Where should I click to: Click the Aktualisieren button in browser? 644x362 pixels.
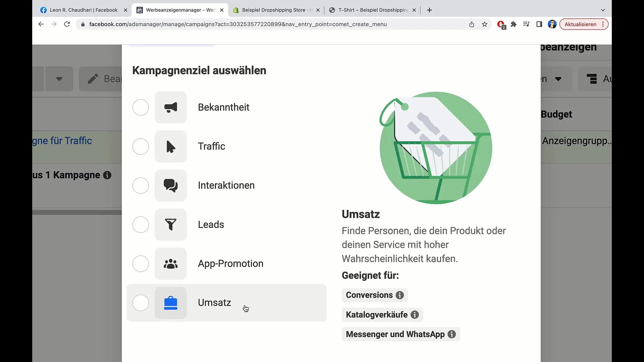[580, 24]
